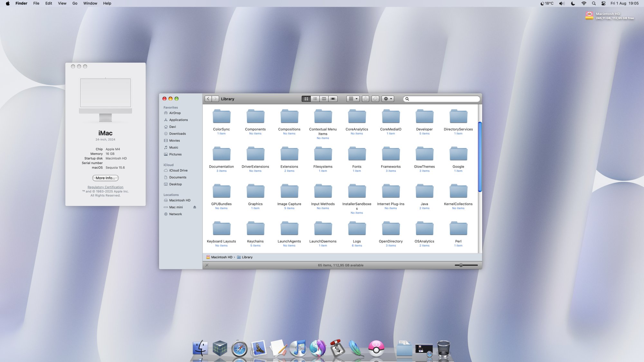Open Safari from the Dock
644x362 pixels.
pos(239,349)
